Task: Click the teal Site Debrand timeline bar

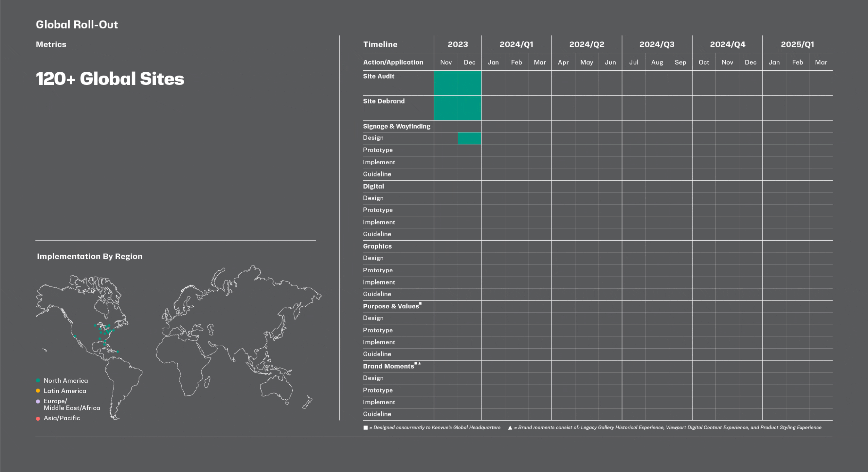Action: click(x=457, y=108)
